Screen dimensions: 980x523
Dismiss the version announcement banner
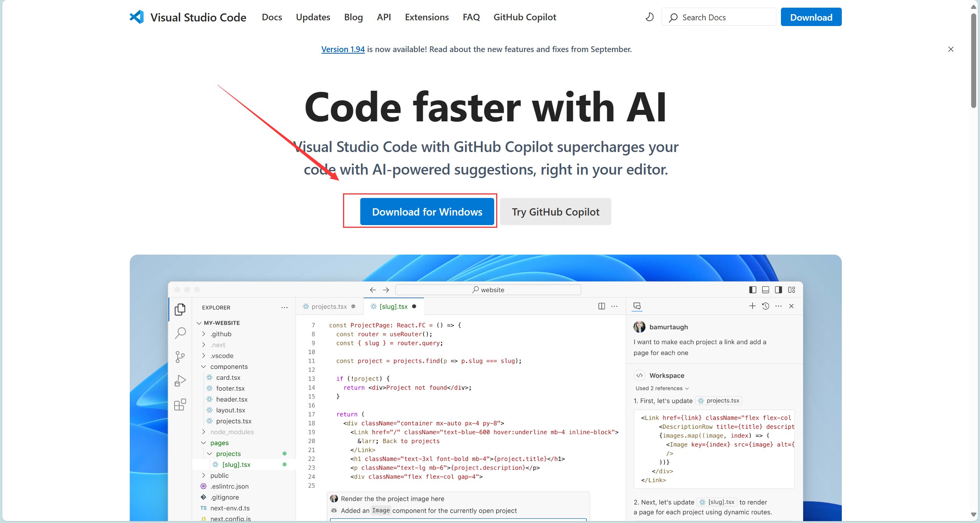[x=951, y=49]
